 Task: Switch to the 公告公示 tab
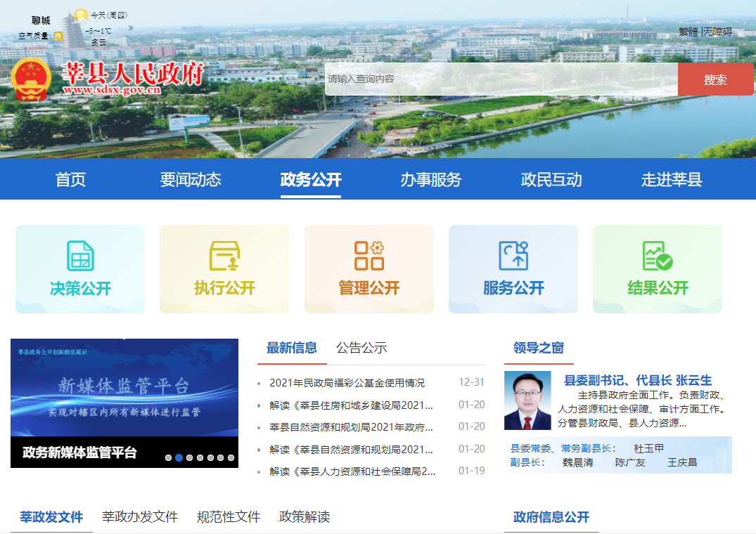click(x=361, y=348)
